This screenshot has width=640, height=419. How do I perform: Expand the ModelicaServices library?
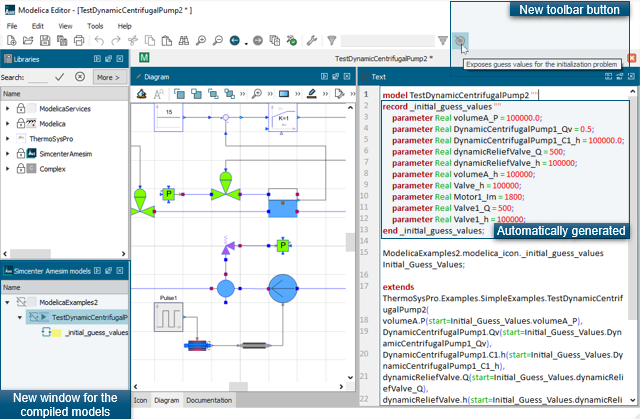coord(8,107)
